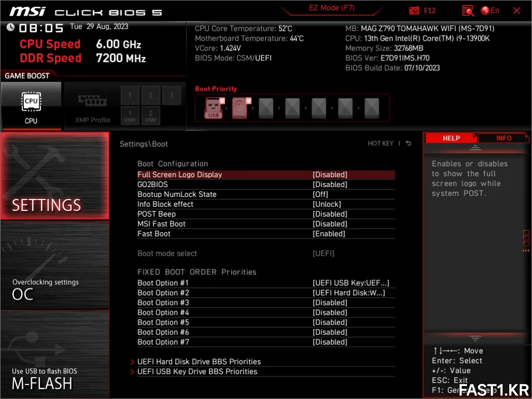Select XMP profile 2 button

[x=151, y=95]
